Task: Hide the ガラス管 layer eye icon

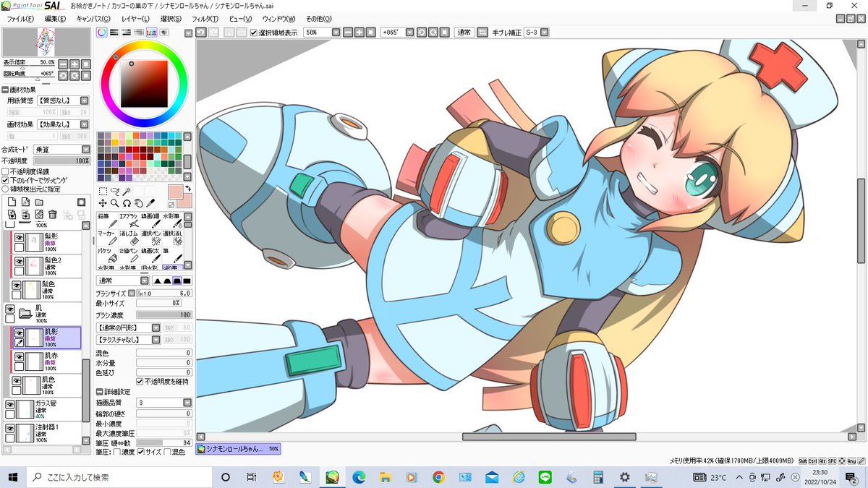Action: click(x=10, y=405)
